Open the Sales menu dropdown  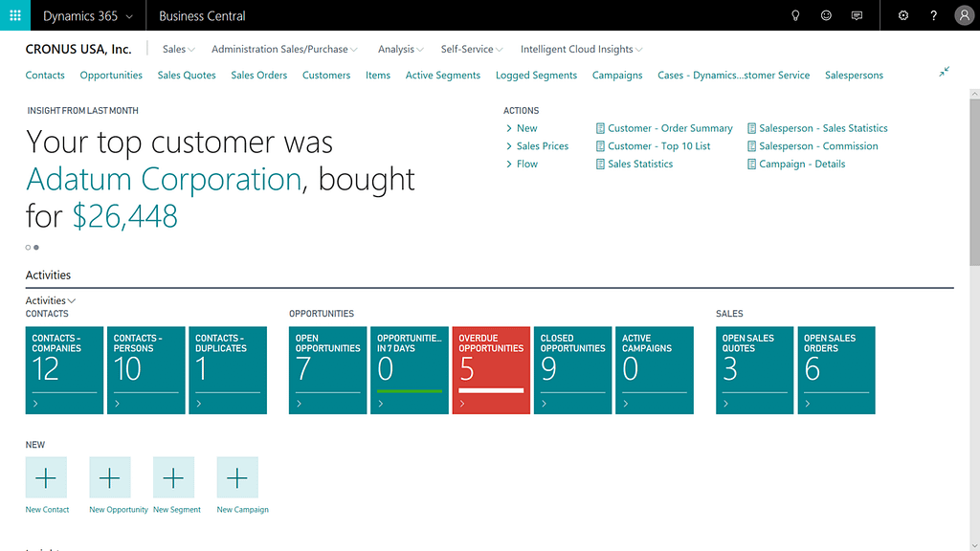179,50
